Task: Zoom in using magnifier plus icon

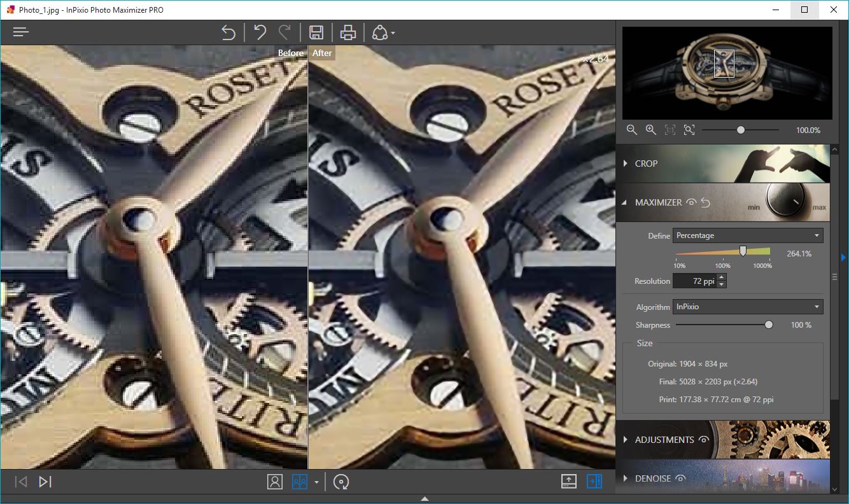Action: pos(651,130)
